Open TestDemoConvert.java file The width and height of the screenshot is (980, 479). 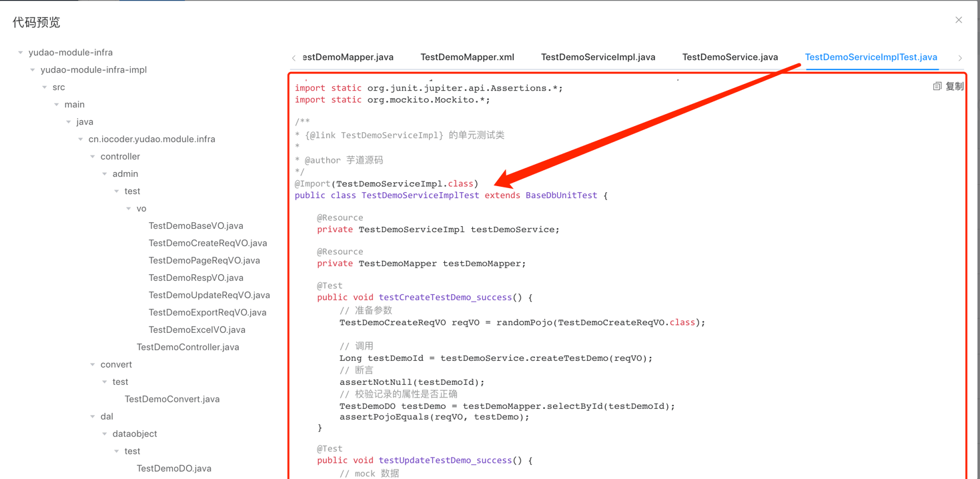pyautogui.click(x=171, y=399)
